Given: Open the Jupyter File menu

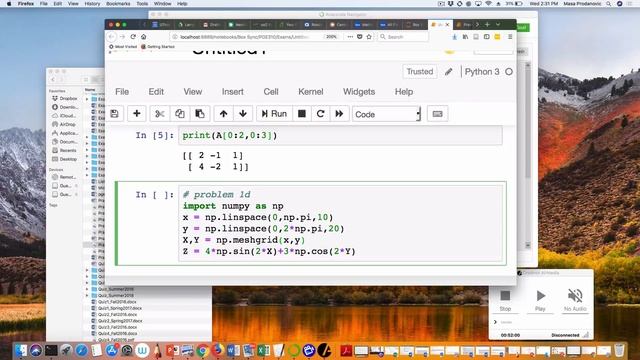Looking at the screenshot, I should click(122, 92).
